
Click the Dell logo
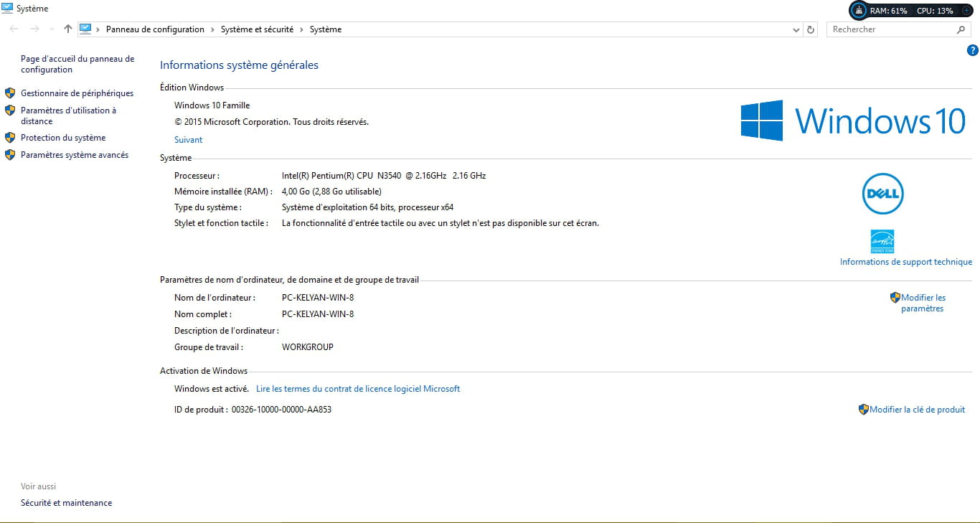click(882, 194)
